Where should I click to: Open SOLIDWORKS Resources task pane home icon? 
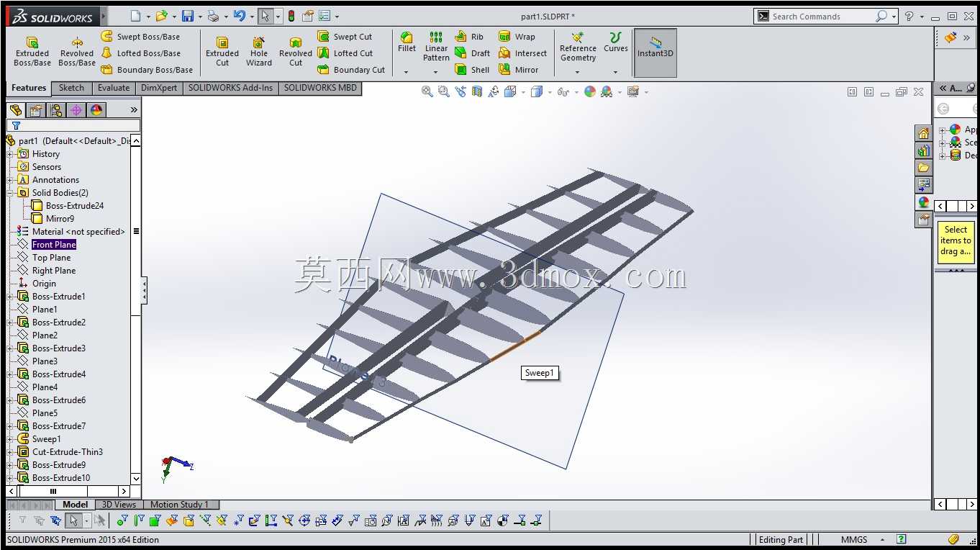coord(924,133)
